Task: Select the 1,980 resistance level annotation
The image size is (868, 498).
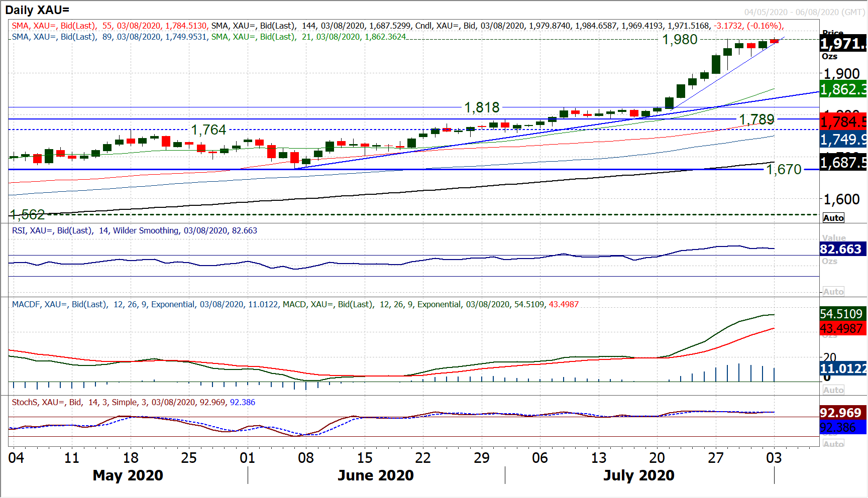Action: 680,40
